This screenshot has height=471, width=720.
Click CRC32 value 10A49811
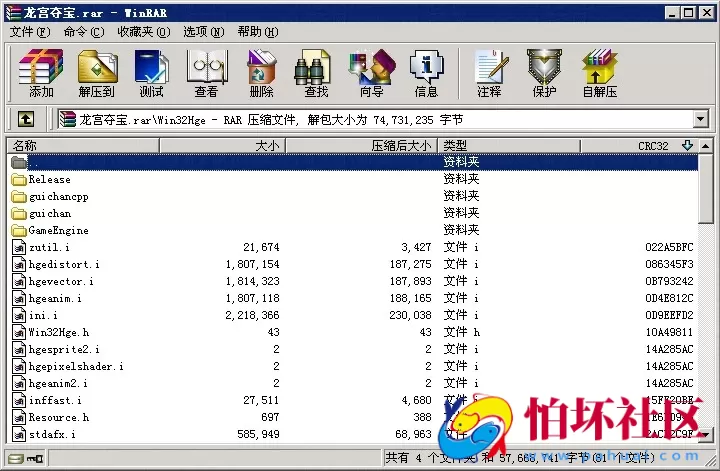669,332
